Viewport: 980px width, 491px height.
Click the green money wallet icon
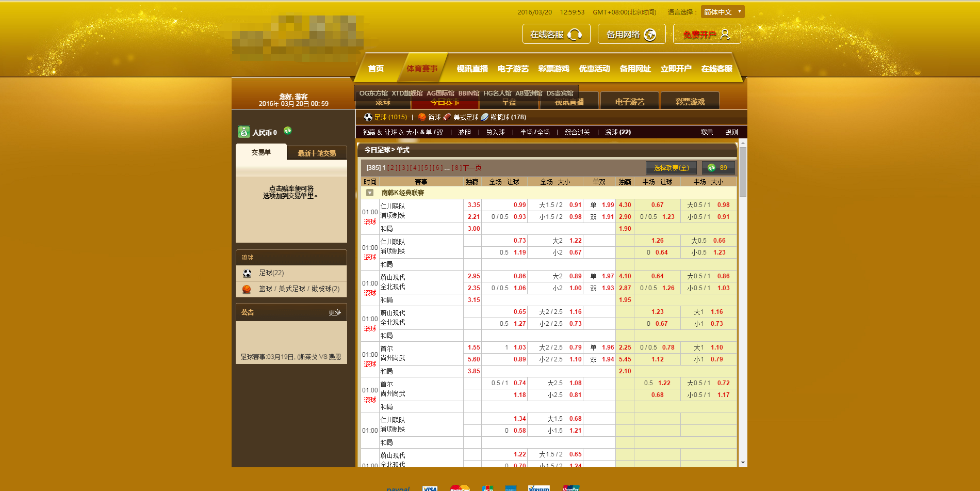(x=243, y=132)
